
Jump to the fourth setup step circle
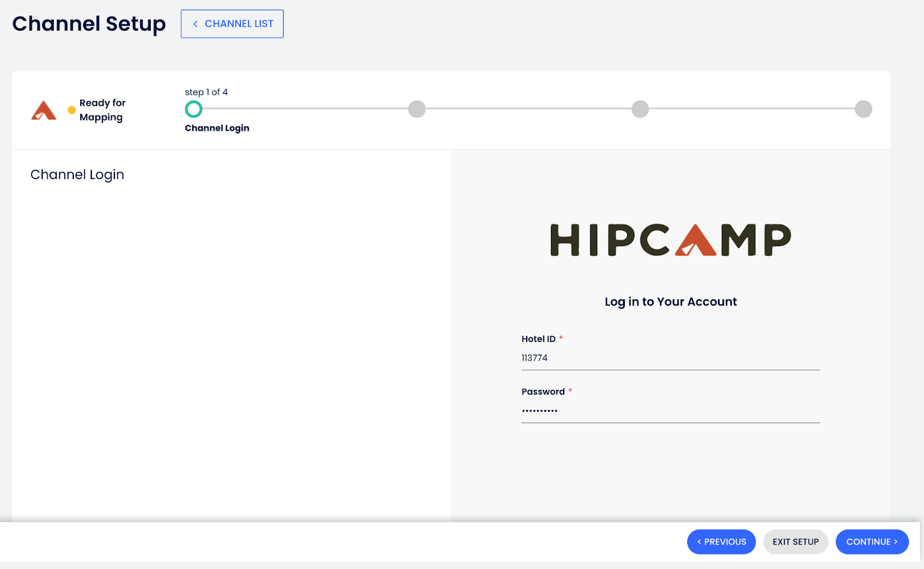click(x=863, y=109)
